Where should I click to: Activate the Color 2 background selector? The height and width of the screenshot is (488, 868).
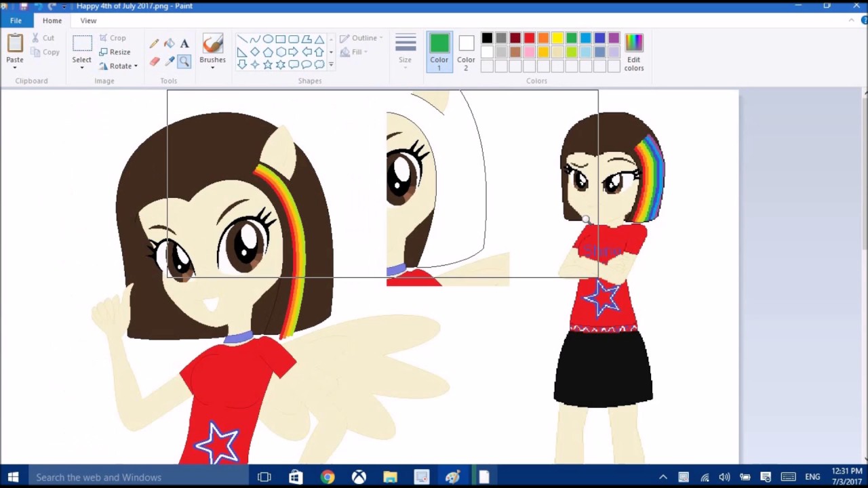[x=466, y=52]
